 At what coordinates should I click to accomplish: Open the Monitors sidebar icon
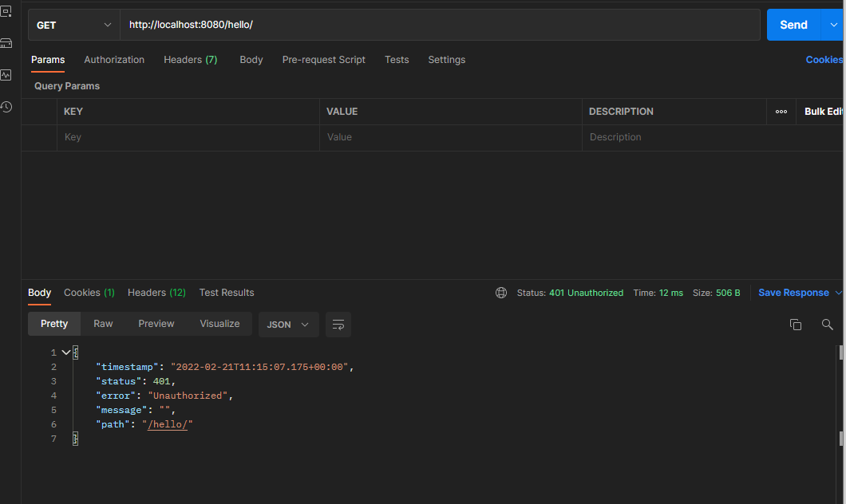[6, 75]
